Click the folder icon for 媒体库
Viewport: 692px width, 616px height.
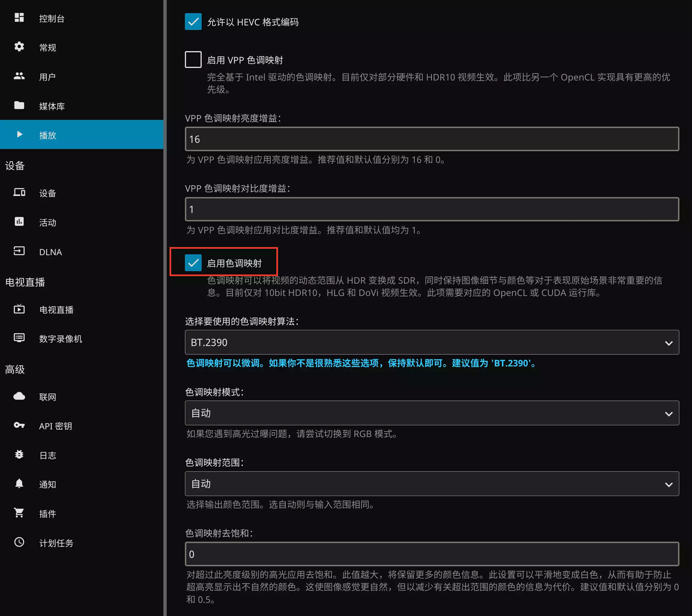click(19, 105)
